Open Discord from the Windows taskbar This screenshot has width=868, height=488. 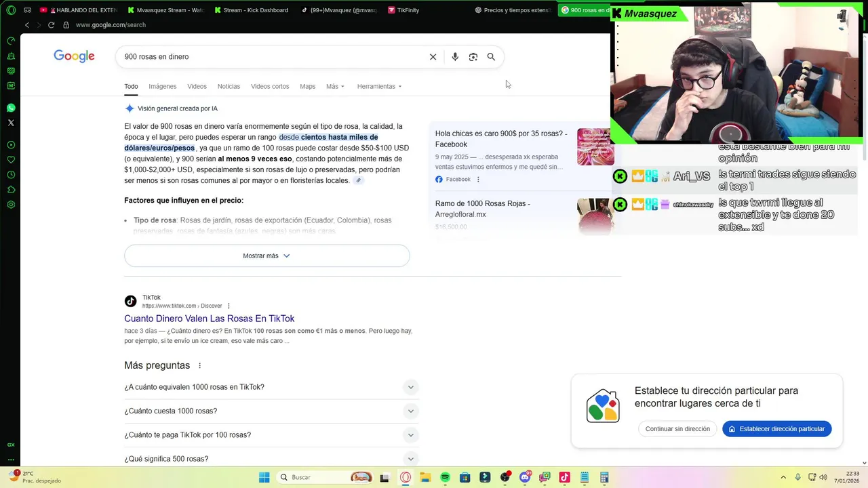[x=525, y=477]
